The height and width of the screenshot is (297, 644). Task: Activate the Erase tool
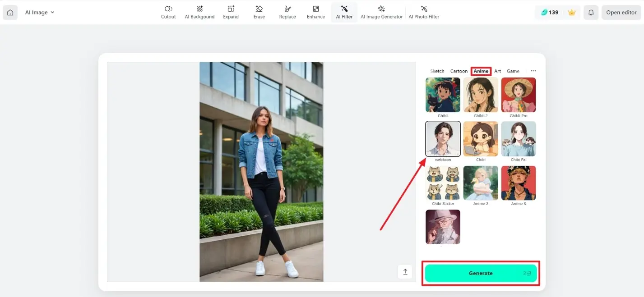coord(259,12)
